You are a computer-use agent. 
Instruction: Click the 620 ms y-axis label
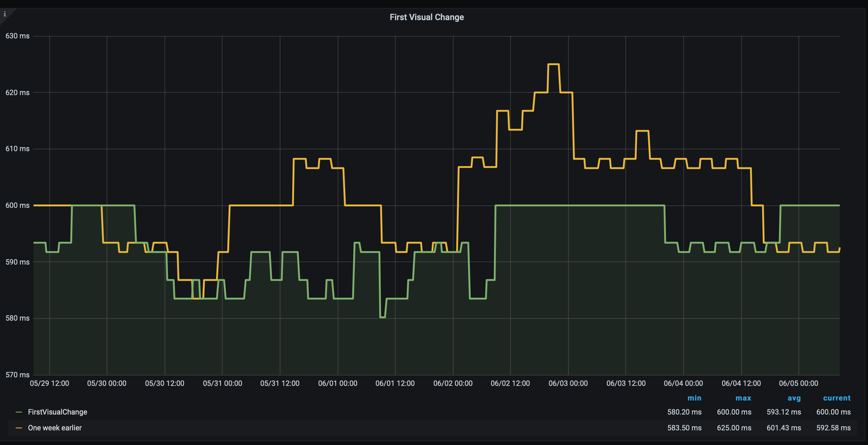click(17, 93)
